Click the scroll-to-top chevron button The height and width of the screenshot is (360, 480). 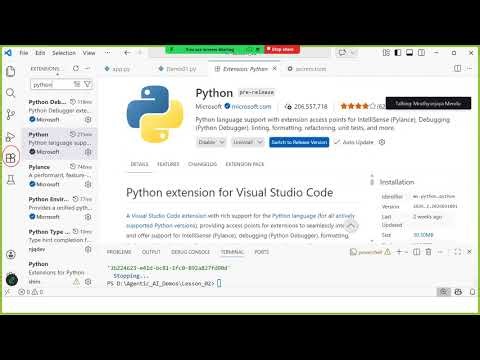[x=351, y=226]
